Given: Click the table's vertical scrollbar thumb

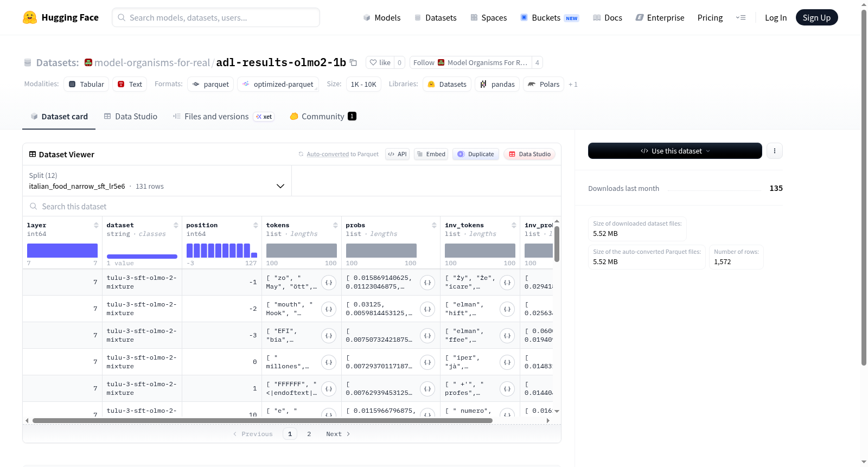Looking at the screenshot, I should 557,244.
